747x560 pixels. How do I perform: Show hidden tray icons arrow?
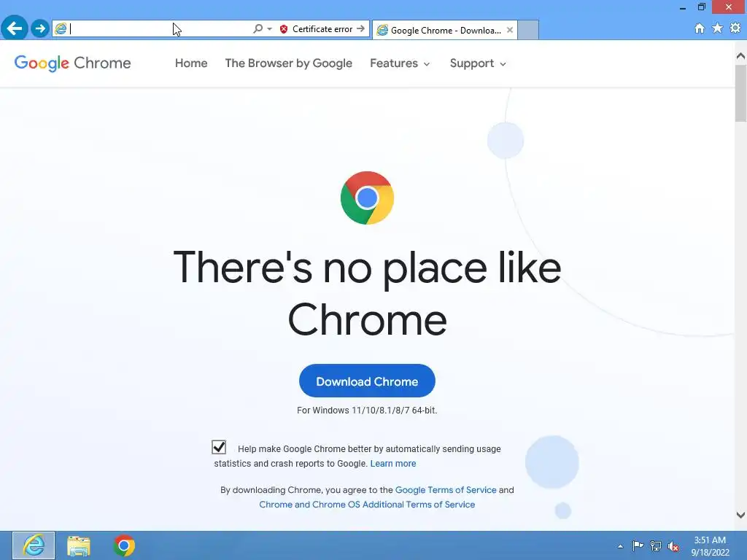tap(620, 546)
